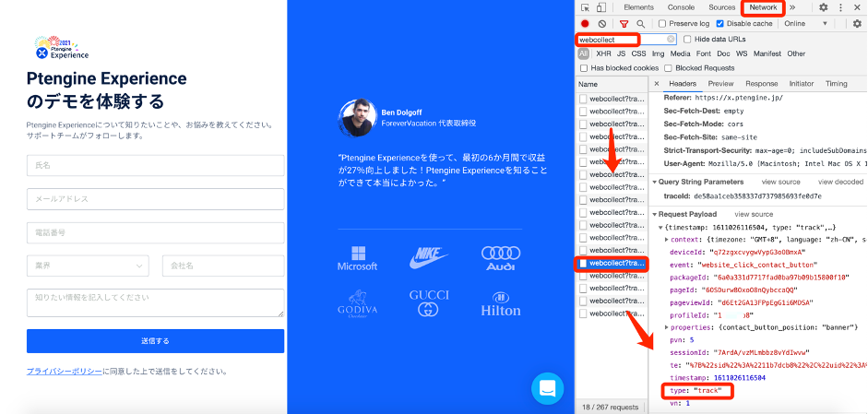Clear the webcollect filter text
Image resolution: width=868 pixels, height=414 pixels.
(x=671, y=40)
